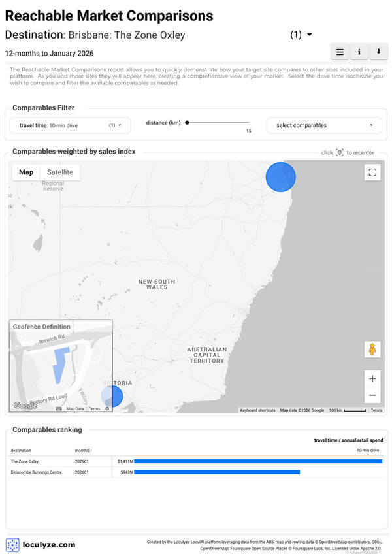
Task: Click the download arrow icon
Action: click(x=378, y=52)
